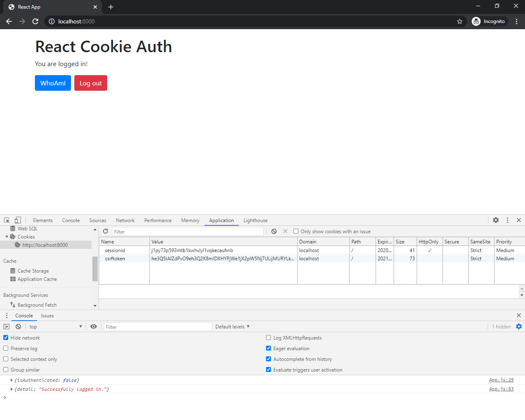Open Cache Storage in sidebar
The width and height of the screenshot is (525, 420).
tap(33, 271)
